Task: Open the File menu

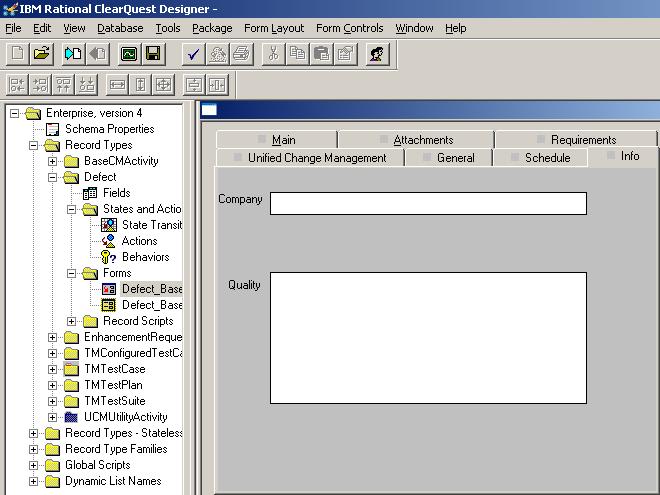Action: click(13, 28)
